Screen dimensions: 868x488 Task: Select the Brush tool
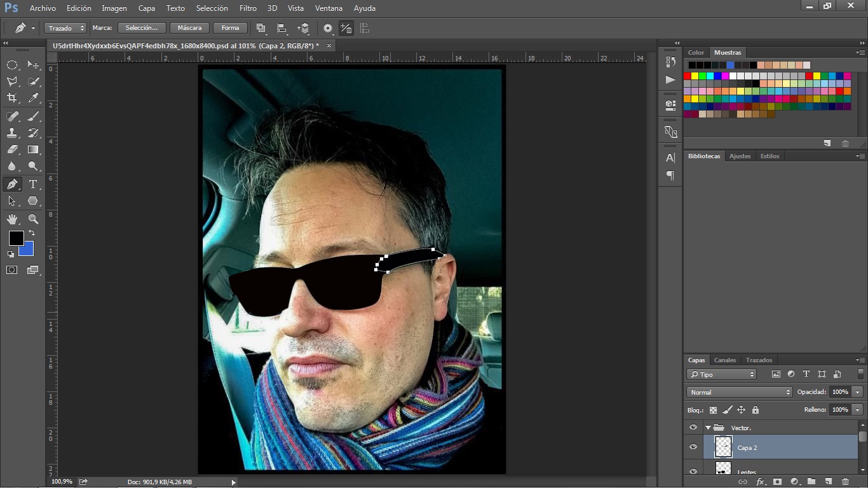[33, 116]
